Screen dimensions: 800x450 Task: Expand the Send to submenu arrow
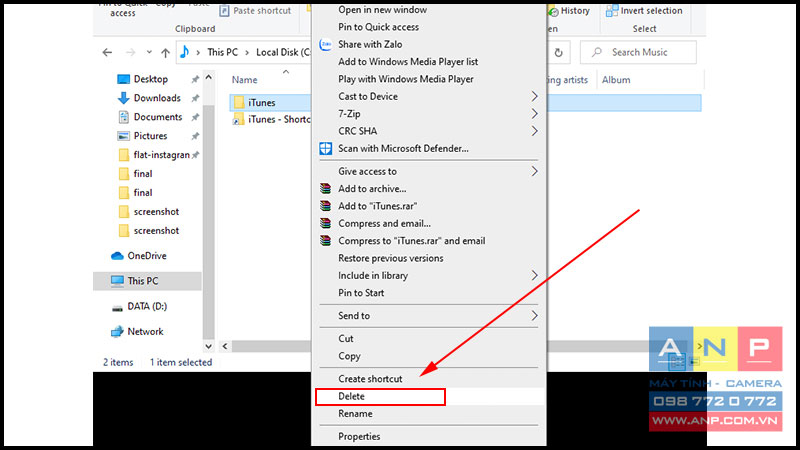click(534, 316)
